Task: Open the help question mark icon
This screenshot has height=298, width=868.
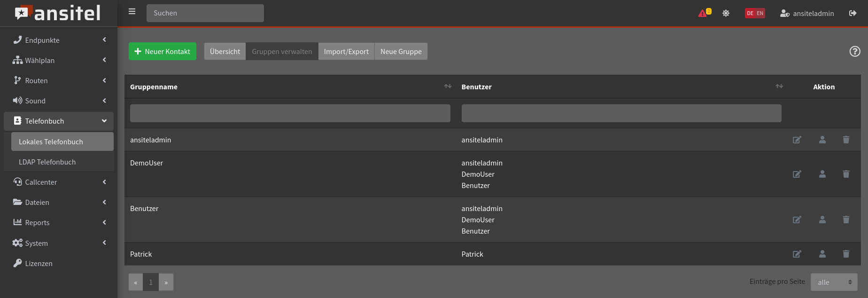Action: tap(855, 51)
